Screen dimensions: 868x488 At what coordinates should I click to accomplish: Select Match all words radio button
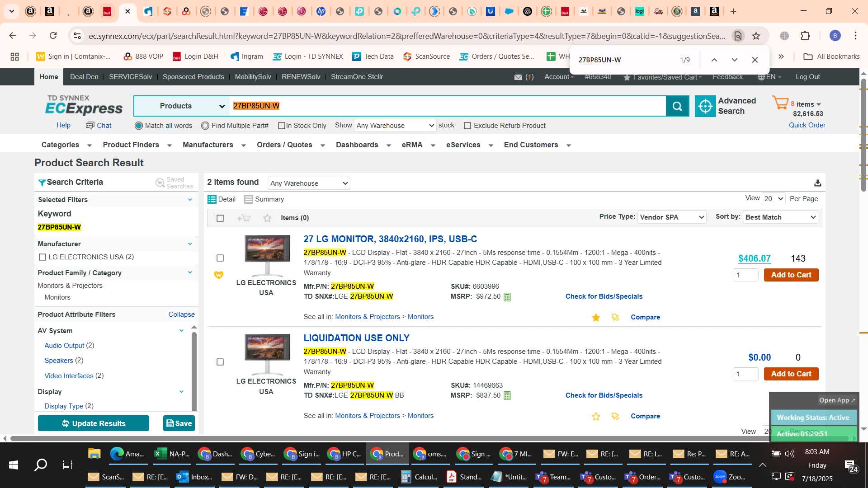(x=139, y=126)
